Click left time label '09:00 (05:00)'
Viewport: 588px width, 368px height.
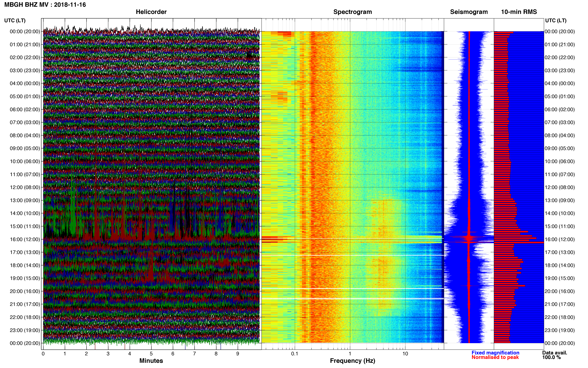click(25, 148)
